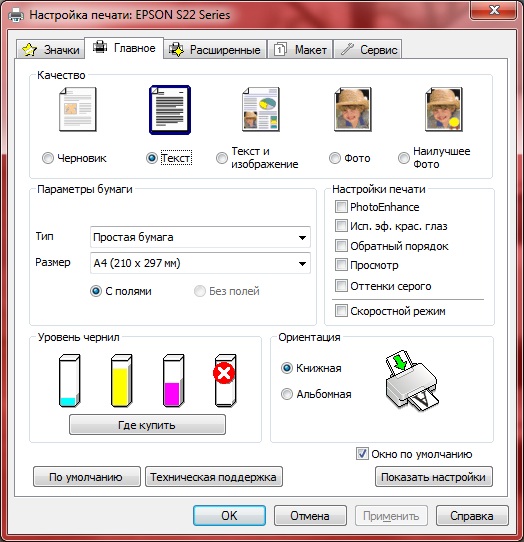Choose Альбомная landscape orientation
The height and width of the screenshot is (542, 524).
click(287, 394)
